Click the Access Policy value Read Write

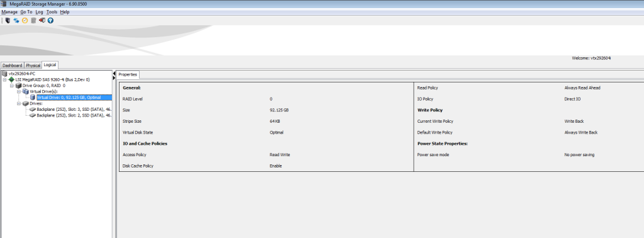click(280, 154)
